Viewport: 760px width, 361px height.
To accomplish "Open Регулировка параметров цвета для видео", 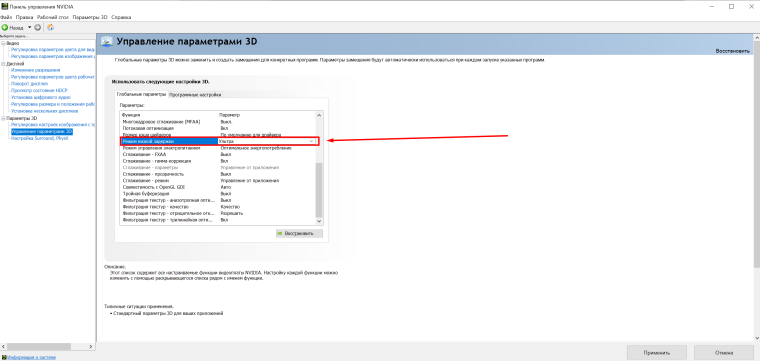I will pyautogui.click(x=52, y=49).
